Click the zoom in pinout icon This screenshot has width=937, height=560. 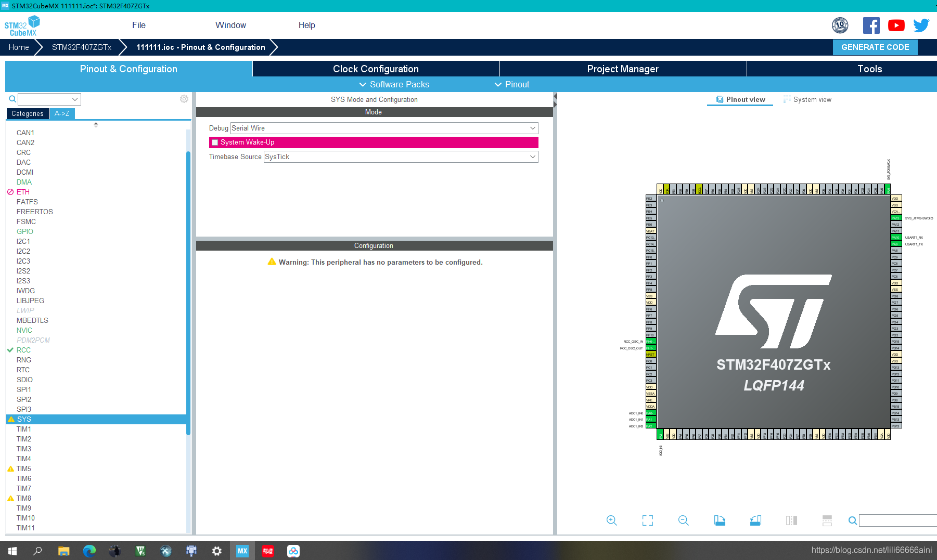612,520
